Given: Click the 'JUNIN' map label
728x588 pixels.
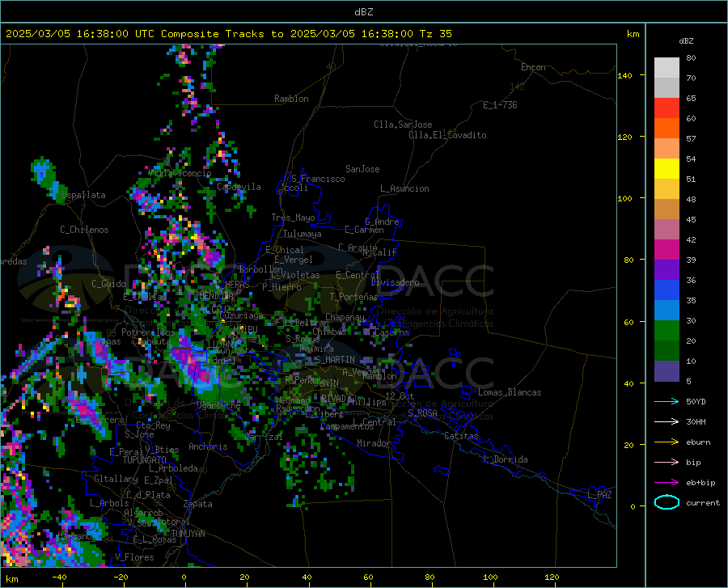Looking at the screenshot, I should click(x=327, y=383).
